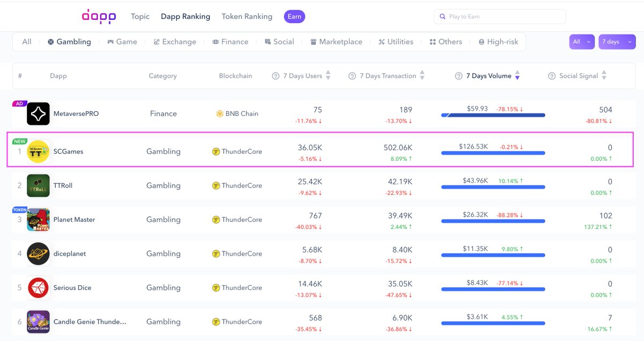This screenshot has width=644, height=341.
Task: Click the search magnifier icon
Action: pyautogui.click(x=443, y=17)
